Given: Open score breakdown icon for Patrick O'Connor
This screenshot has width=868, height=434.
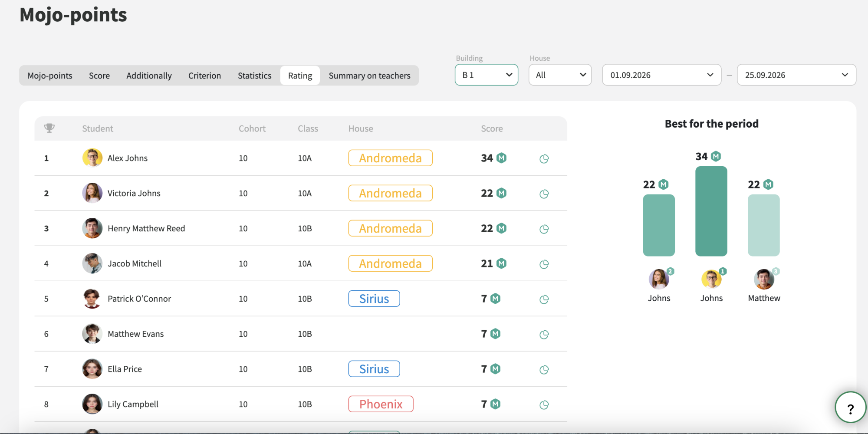Looking at the screenshot, I should pyautogui.click(x=544, y=299).
